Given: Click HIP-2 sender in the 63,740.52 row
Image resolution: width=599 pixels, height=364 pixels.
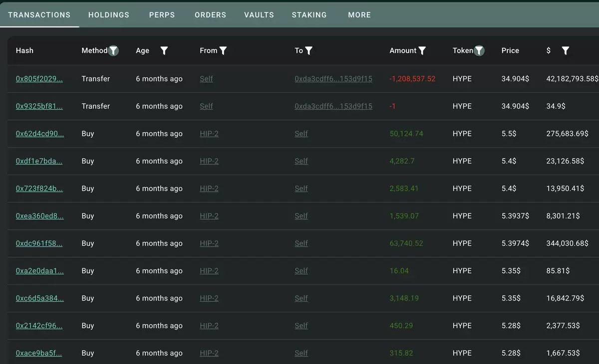Looking at the screenshot, I should tap(209, 243).
